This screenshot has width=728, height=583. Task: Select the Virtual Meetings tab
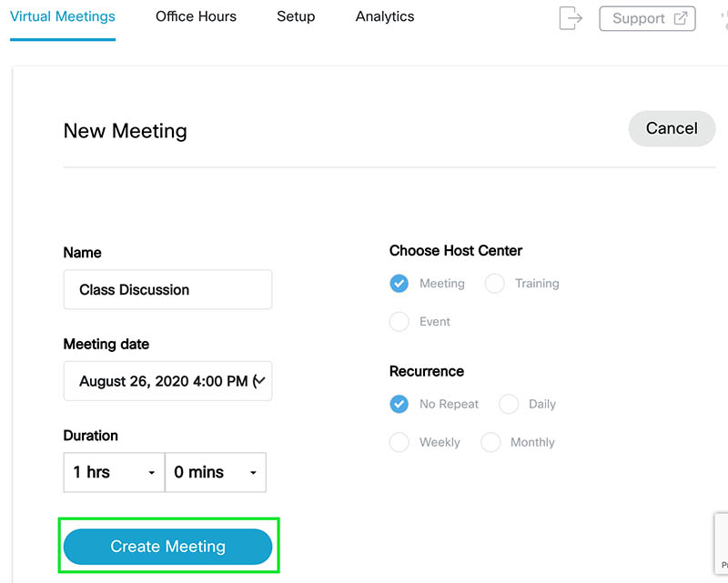tap(63, 16)
